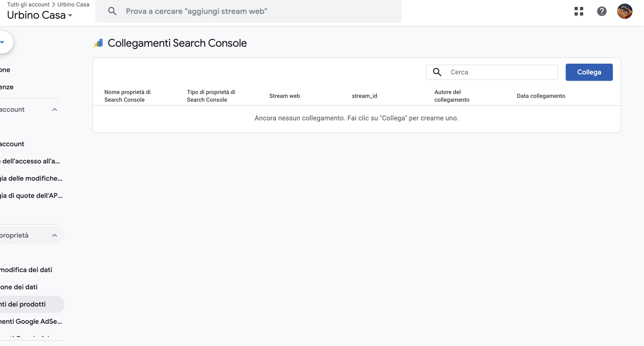Open the sidebar 'account' item below section header
The width and height of the screenshot is (644, 346).
click(x=12, y=144)
